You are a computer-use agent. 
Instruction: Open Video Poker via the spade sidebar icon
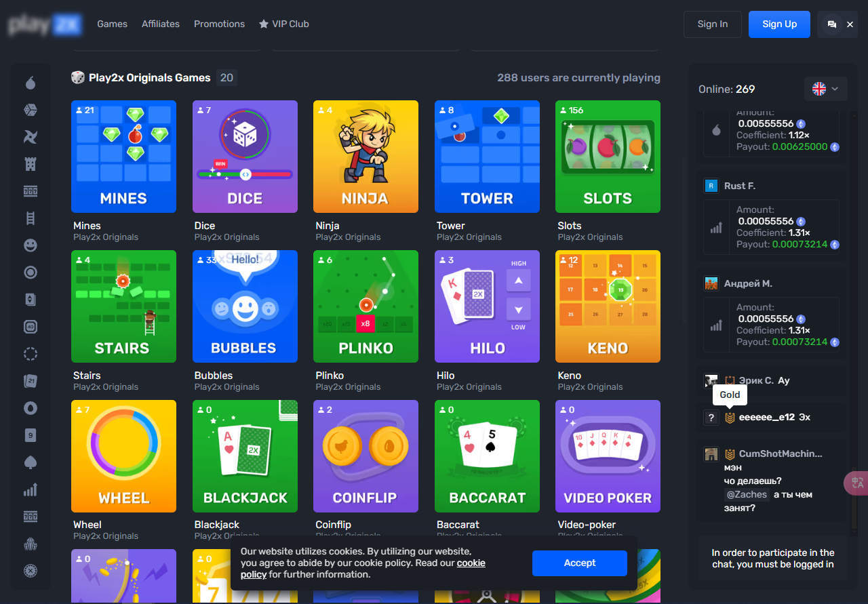pos(31,462)
